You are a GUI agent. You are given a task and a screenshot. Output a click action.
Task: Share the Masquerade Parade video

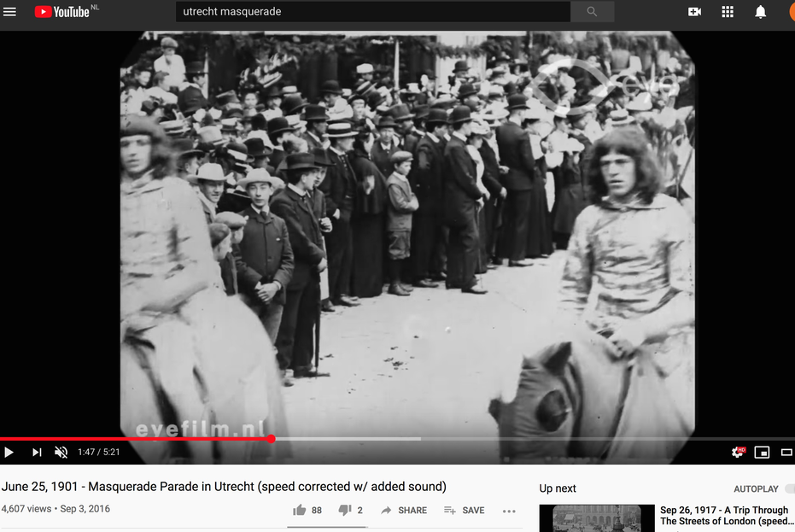[404, 510]
